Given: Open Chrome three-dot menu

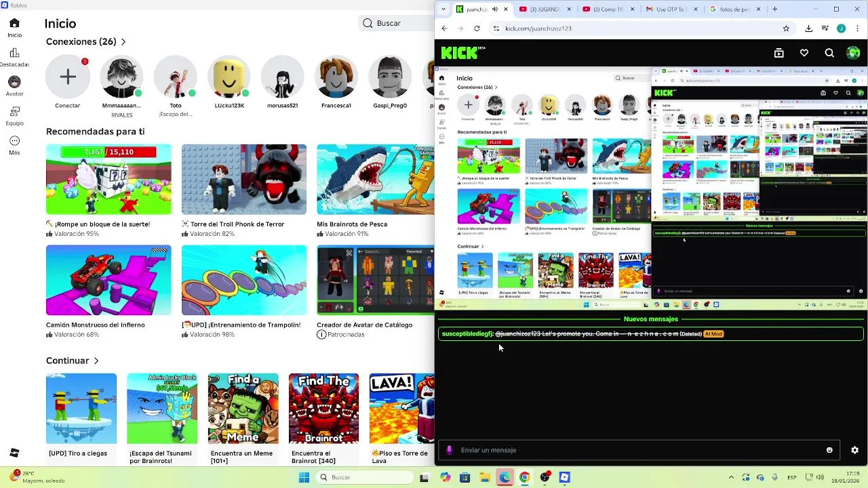Looking at the screenshot, I should click(x=858, y=28).
